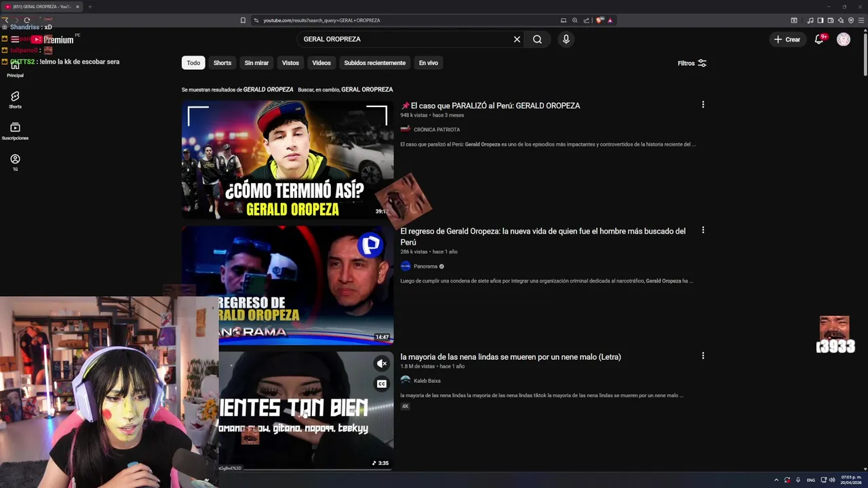Viewport: 868px width, 488px height.
Task: Select the En vivo filter chip
Action: click(428, 63)
